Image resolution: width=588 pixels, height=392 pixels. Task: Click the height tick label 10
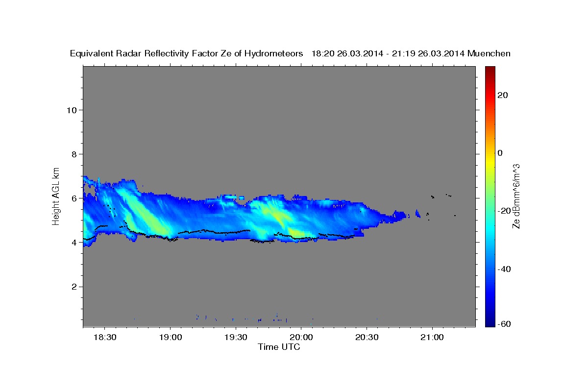coord(71,110)
